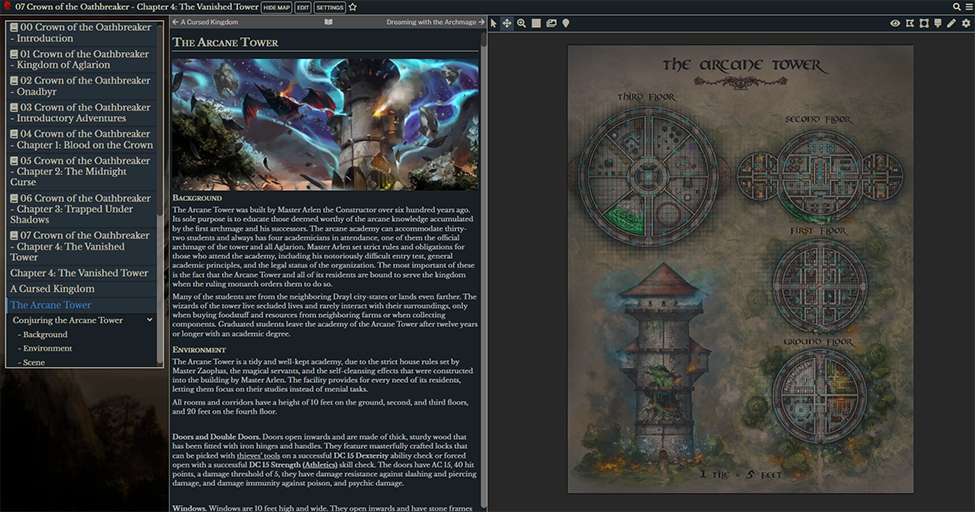Toggle the eye visibility icon on map toolbar
The height and width of the screenshot is (512, 975).
tap(895, 23)
